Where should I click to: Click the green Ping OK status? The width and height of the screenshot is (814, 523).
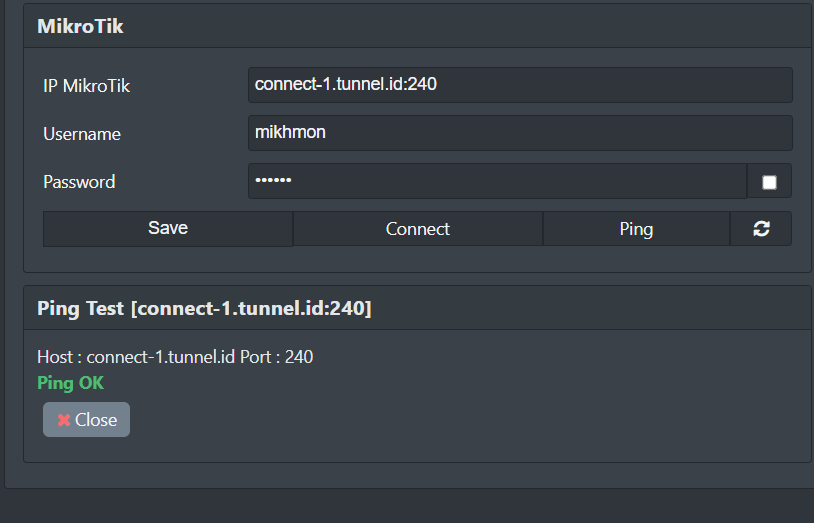[x=70, y=383]
